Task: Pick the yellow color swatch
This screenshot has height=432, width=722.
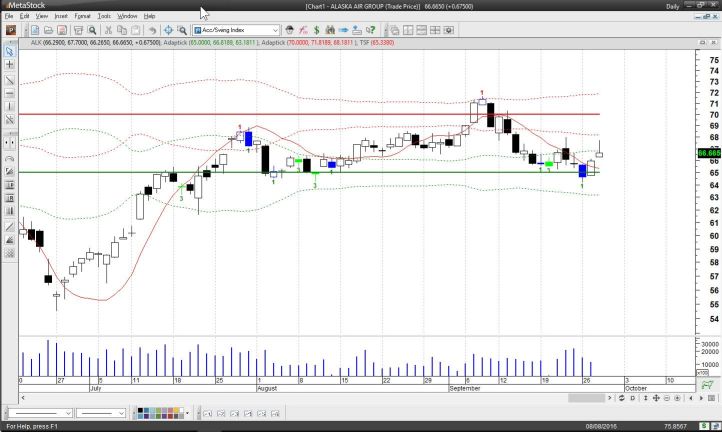Action: [175, 410]
